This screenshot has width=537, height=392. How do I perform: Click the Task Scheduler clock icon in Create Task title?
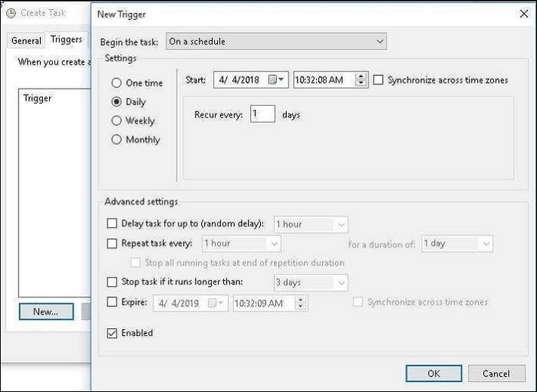pyautogui.click(x=12, y=13)
